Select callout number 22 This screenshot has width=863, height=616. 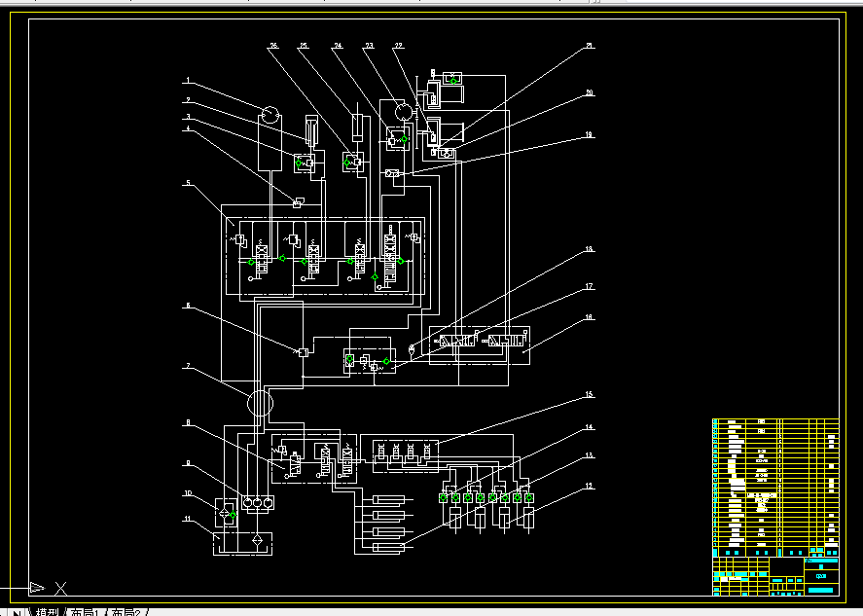[x=399, y=46]
